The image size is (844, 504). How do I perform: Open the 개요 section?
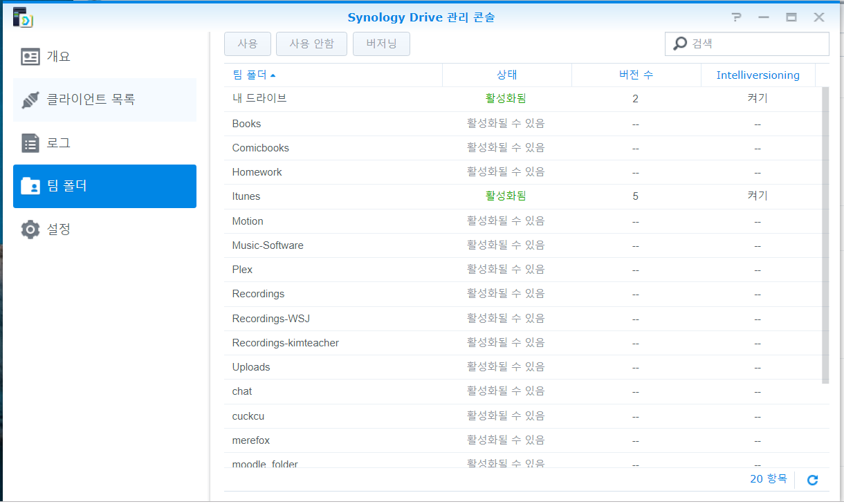pyautogui.click(x=104, y=57)
